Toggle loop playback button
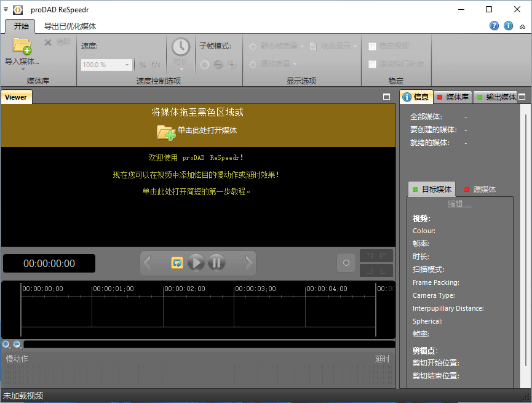The height and width of the screenshot is (403, 532). pyautogui.click(x=177, y=263)
